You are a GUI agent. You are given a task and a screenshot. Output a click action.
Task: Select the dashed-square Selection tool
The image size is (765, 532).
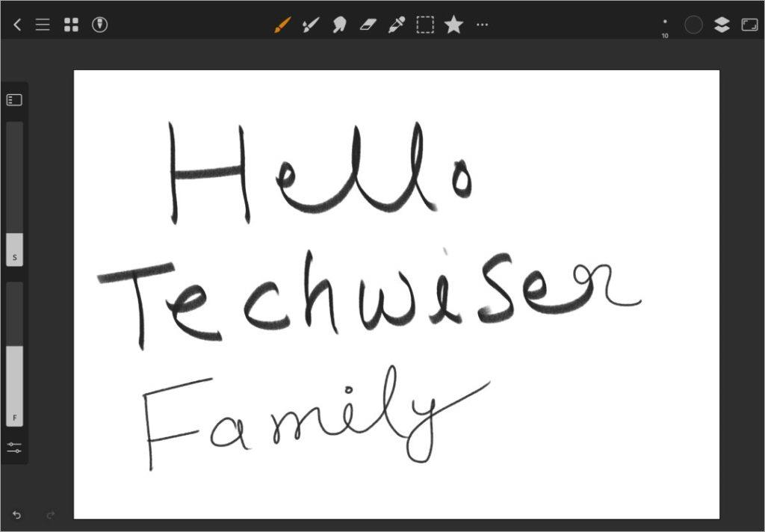point(425,25)
